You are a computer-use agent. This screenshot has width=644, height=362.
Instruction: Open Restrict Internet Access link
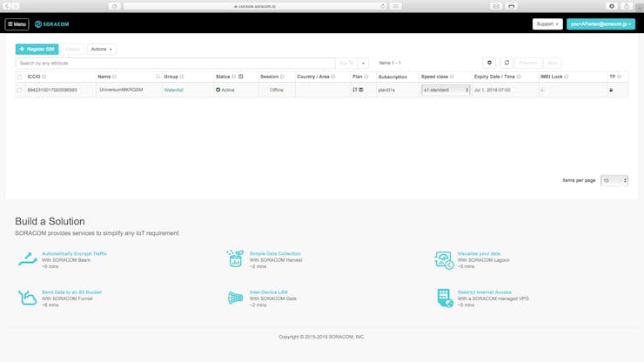[x=485, y=292]
